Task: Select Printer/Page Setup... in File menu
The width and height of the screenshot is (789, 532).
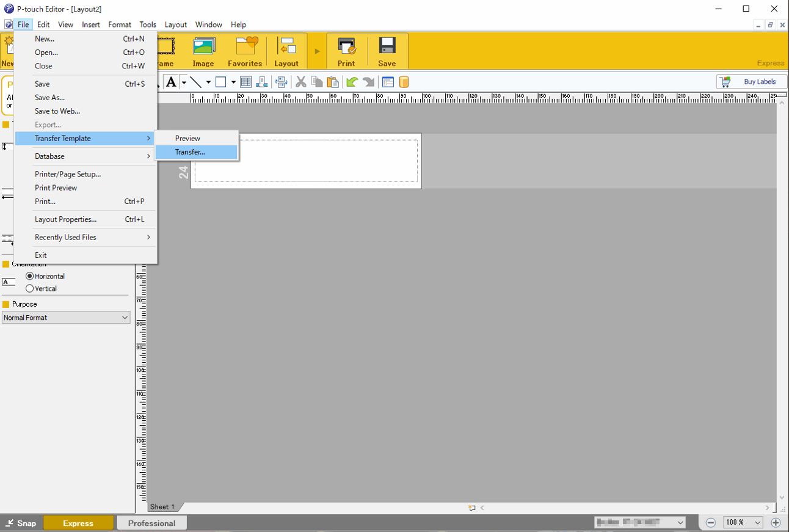Action: [x=68, y=174]
